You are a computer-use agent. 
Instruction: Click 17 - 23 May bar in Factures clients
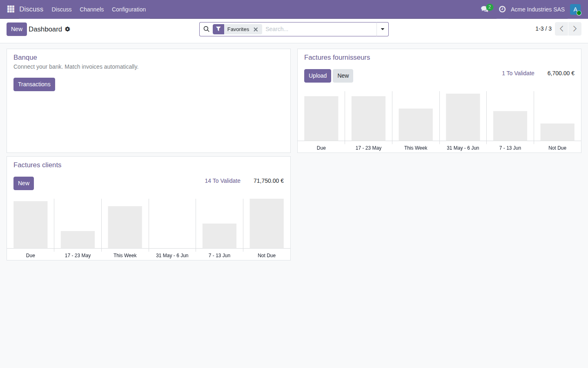click(x=78, y=240)
